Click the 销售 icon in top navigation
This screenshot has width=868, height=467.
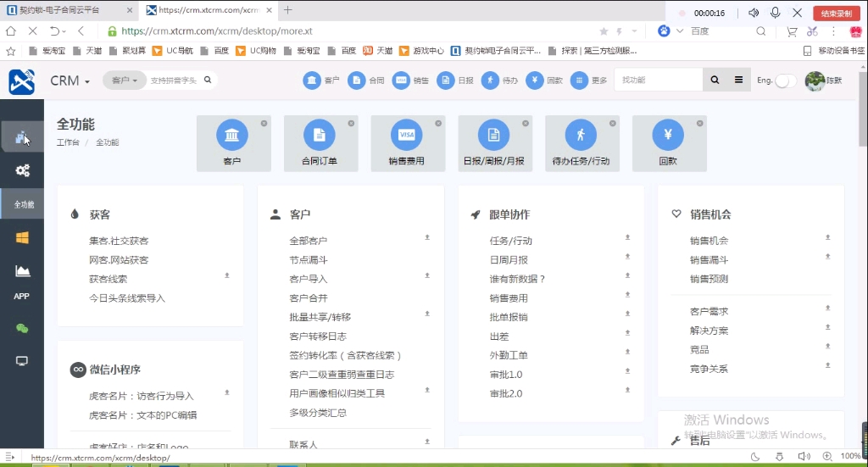pyautogui.click(x=401, y=81)
